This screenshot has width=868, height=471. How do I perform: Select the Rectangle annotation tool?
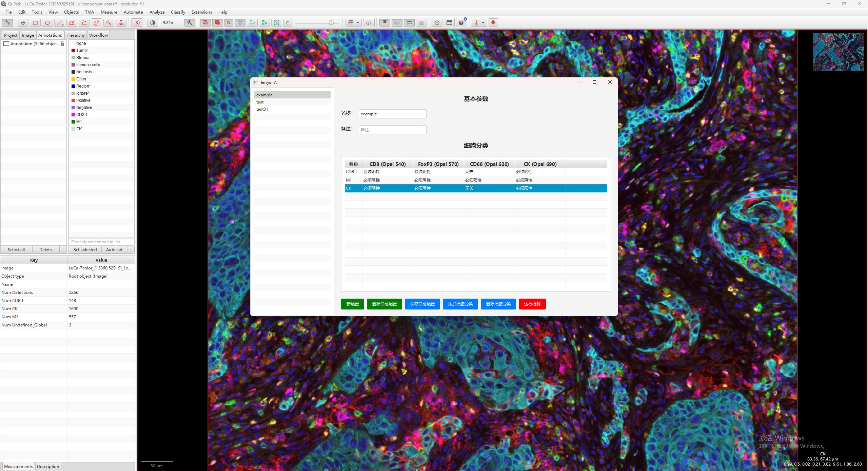pos(35,23)
